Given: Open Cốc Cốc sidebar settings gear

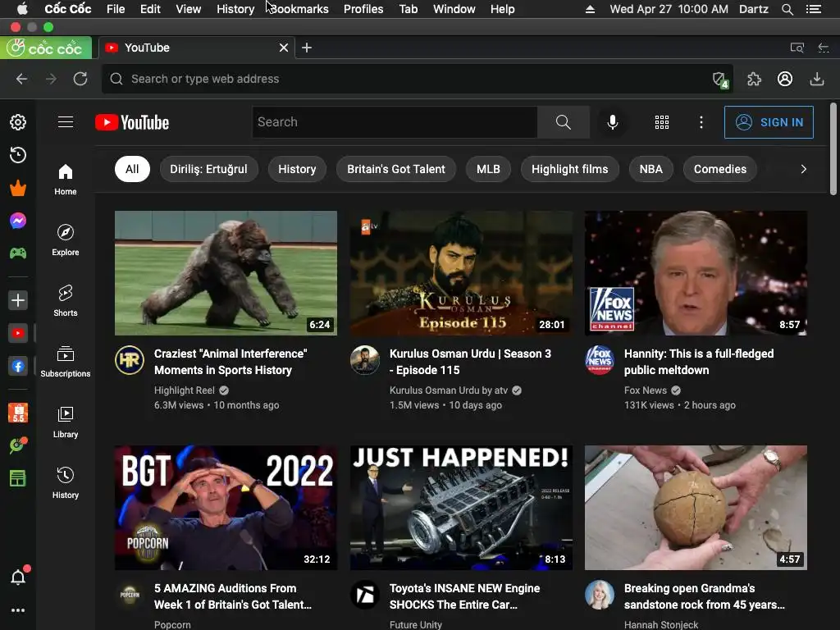Looking at the screenshot, I should pyautogui.click(x=18, y=122).
